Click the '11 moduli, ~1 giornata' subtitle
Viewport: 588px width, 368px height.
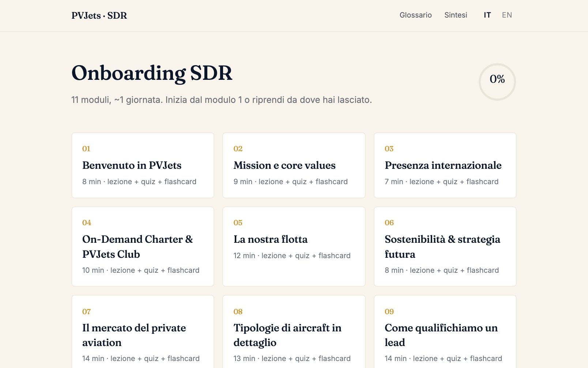point(222,100)
